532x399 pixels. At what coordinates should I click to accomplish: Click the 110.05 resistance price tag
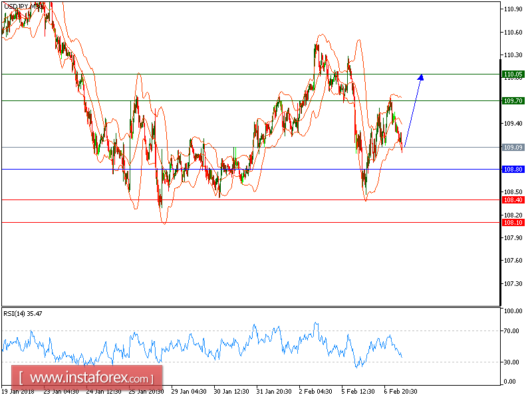(513, 75)
